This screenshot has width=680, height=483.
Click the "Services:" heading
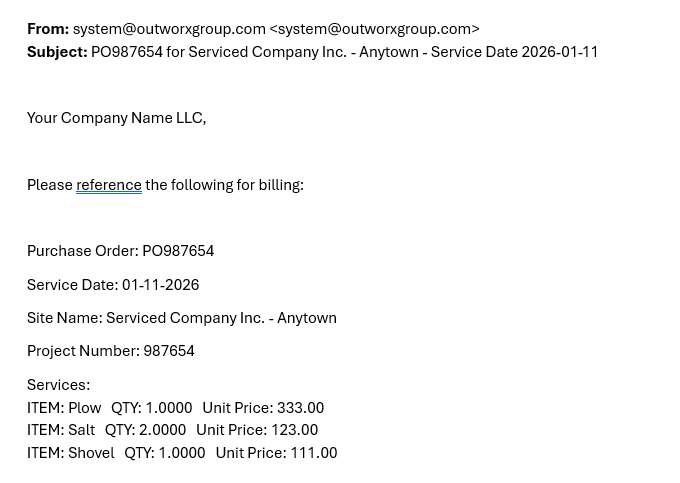coord(58,385)
